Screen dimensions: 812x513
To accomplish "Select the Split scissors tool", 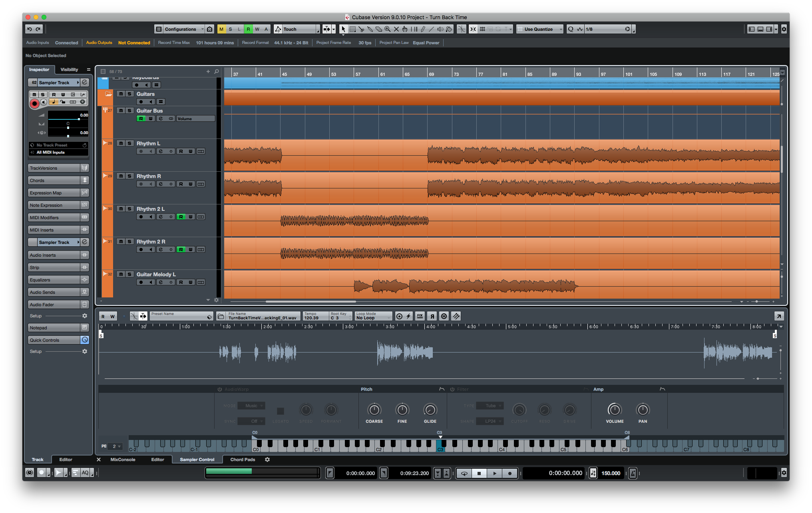I will pyautogui.click(x=361, y=29).
